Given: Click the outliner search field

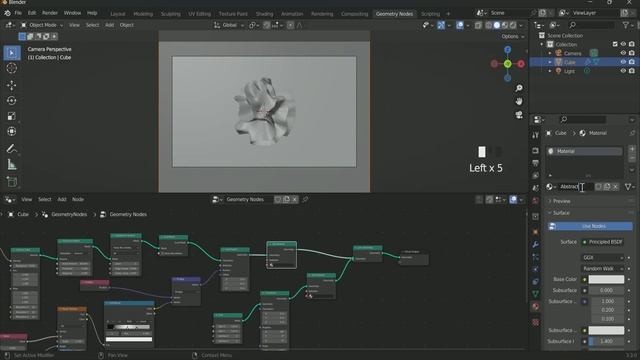Looking at the screenshot, I should tap(591, 25).
